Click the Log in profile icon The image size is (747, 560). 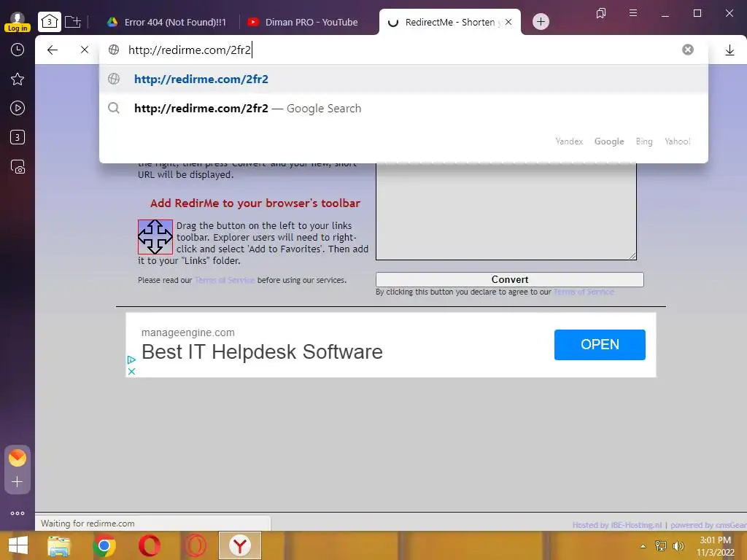pyautogui.click(x=18, y=22)
